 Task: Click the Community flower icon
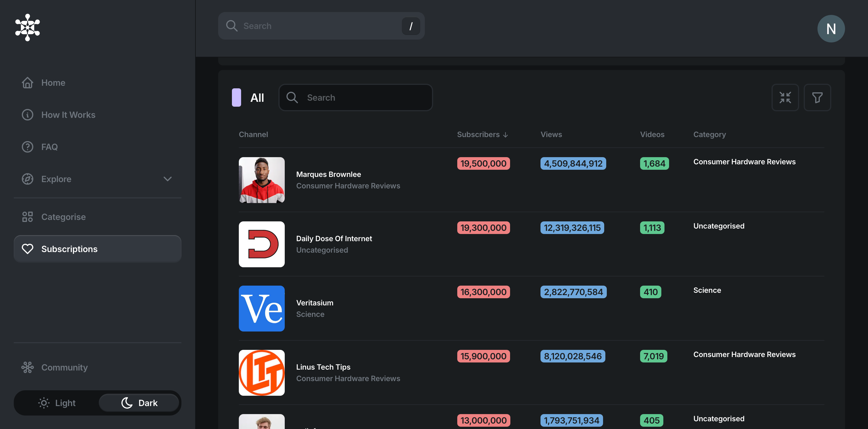pyautogui.click(x=27, y=367)
